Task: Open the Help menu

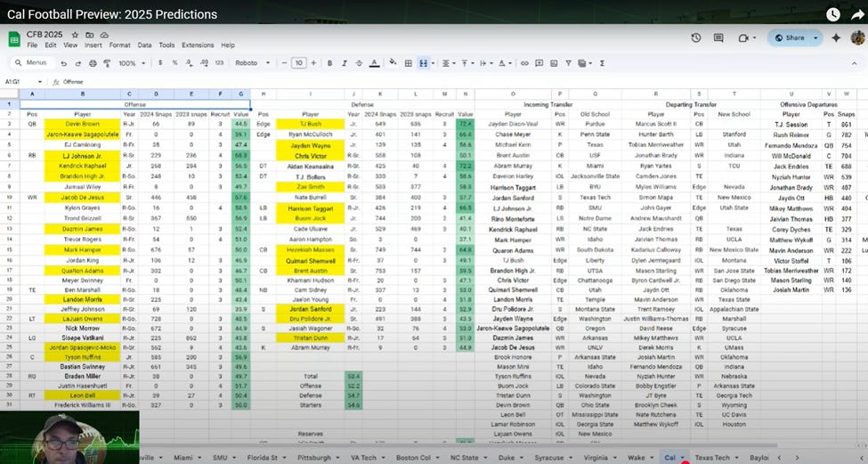Action: click(x=228, y=45)
